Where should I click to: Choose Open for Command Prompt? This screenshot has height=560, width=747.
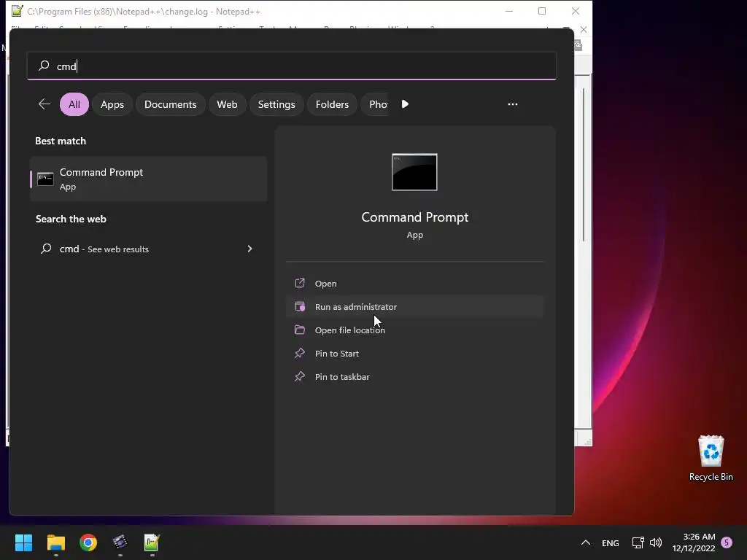click(x=415, y=284)
